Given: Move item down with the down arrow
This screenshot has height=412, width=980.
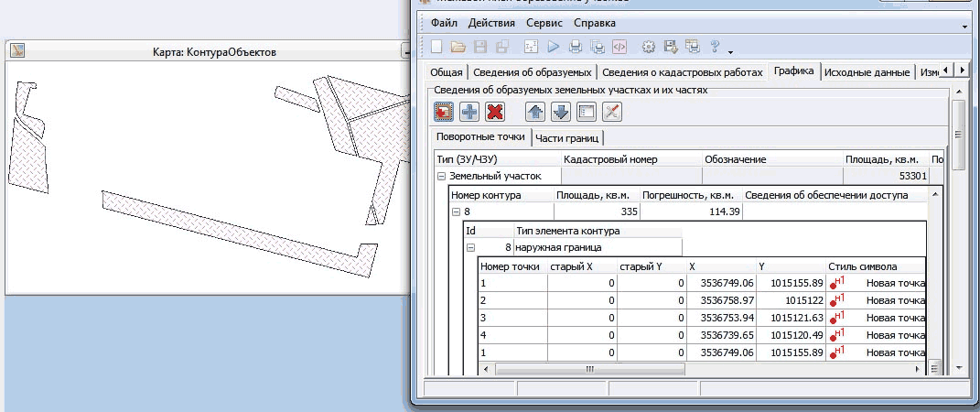Looking at the screenshot, I should tap(561, 112).
